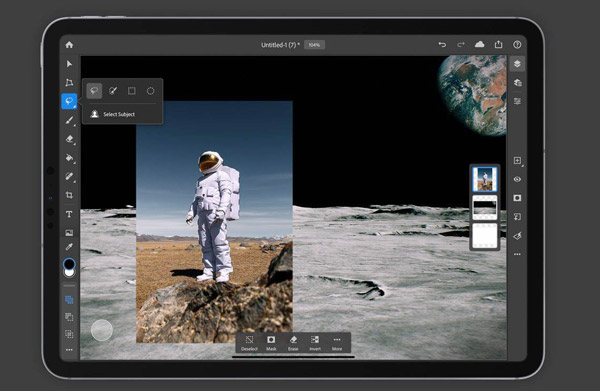Select the Type tool
600x391 pixels.
pyautogui.click(x=69, y=214)
